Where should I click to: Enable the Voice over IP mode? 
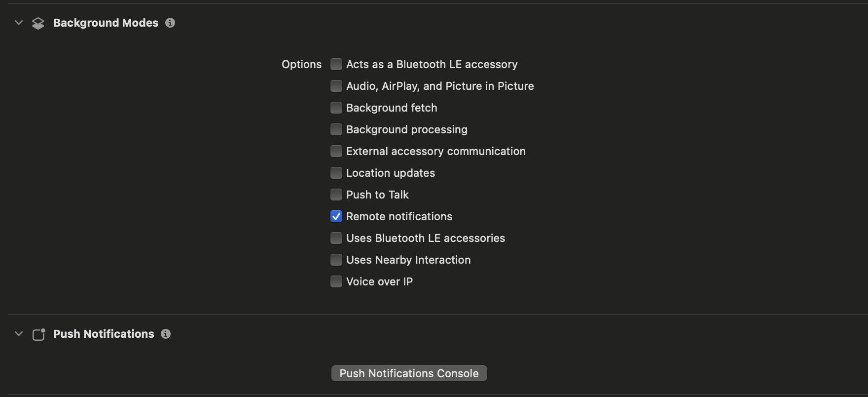coord(336,281)
